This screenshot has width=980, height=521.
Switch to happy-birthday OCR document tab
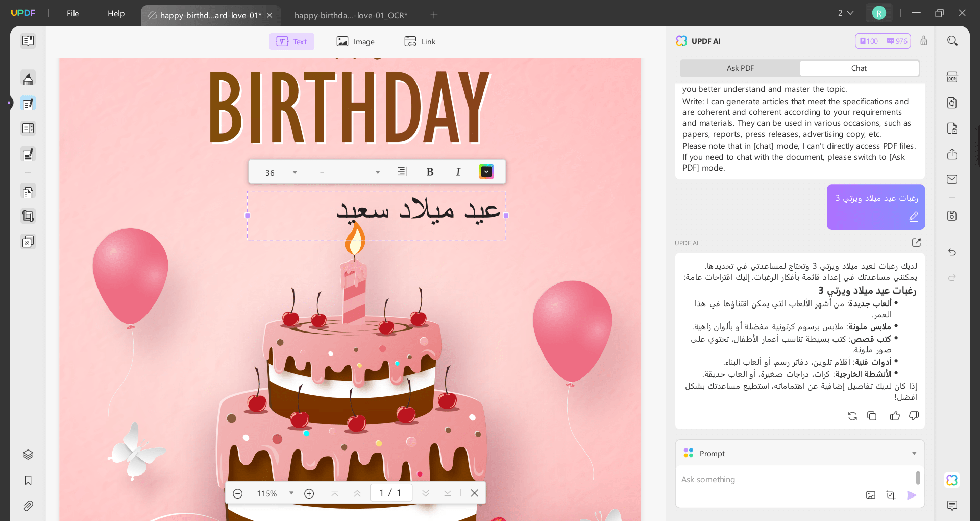coord(351,15)
